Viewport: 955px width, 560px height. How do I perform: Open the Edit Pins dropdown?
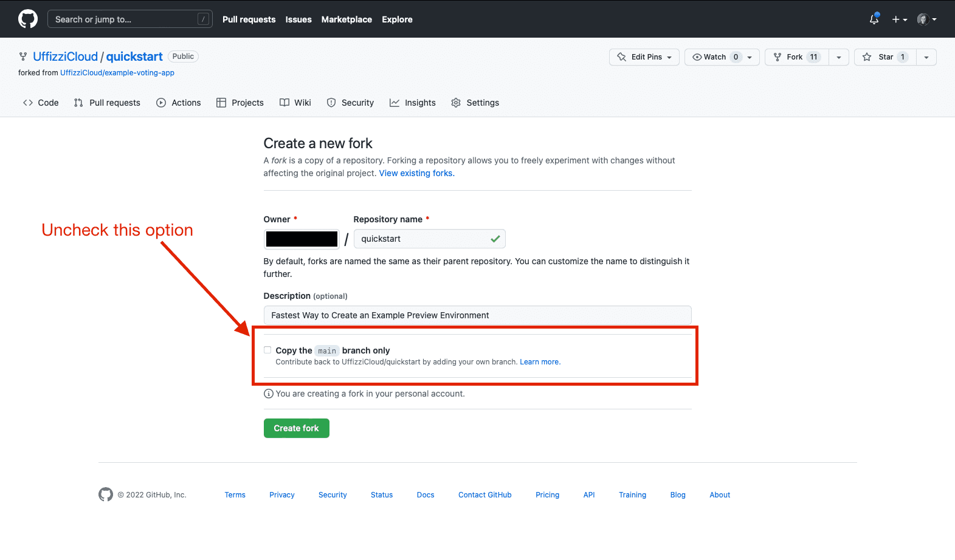point(644,57)
